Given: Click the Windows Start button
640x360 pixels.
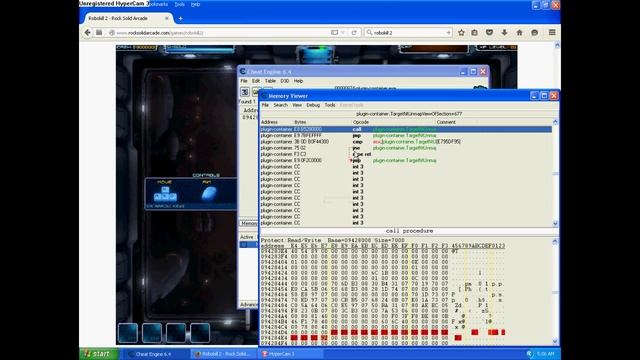Looking at the screenshot, I should pos(98,354).
